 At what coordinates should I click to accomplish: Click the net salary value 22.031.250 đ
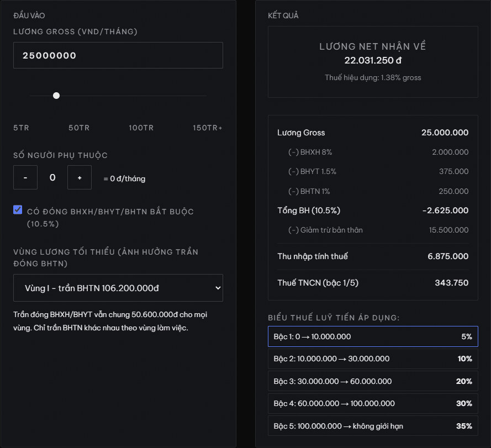(373, 60)
